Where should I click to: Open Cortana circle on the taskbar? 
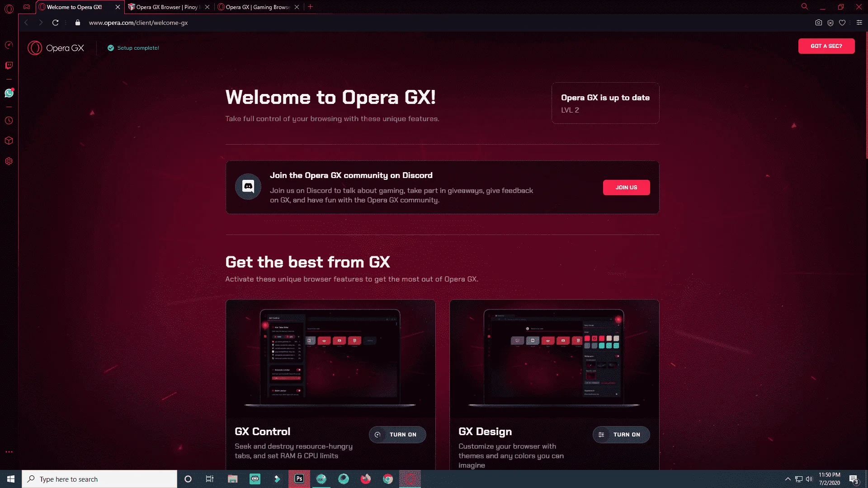click(x=188, y=479)
